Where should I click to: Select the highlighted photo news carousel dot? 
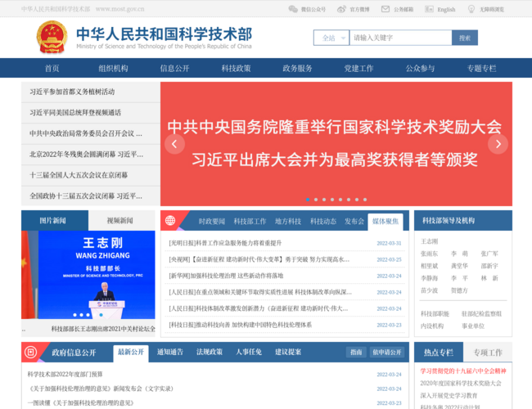click(x=101, y=315)
